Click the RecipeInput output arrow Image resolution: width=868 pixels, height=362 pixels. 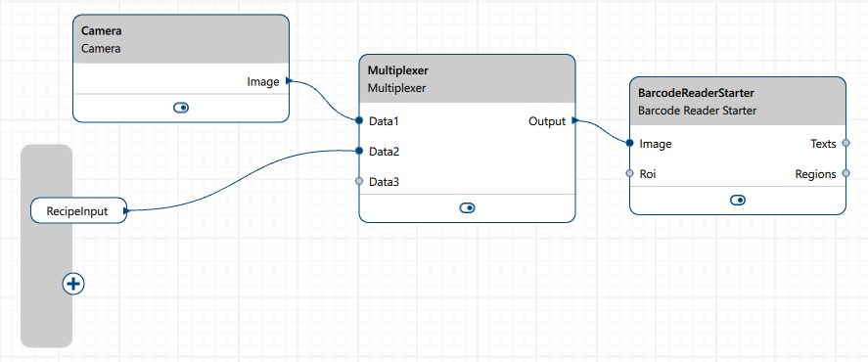click(x=126, y=210)
